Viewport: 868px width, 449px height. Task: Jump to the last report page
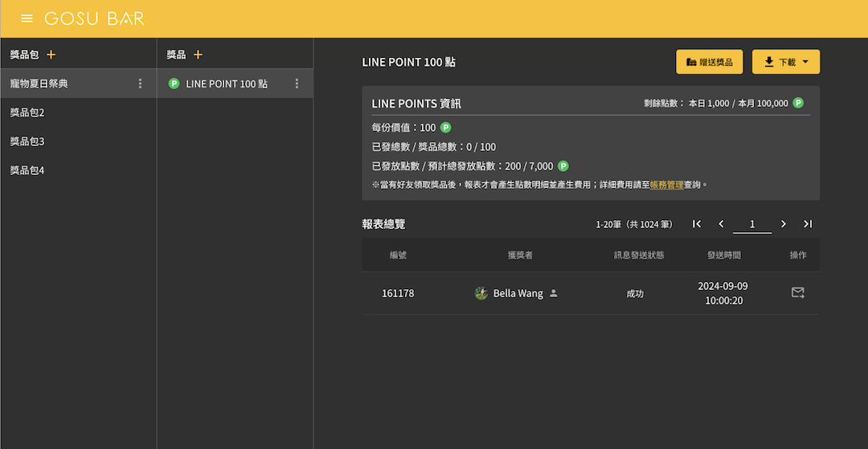tap(808, 224)
